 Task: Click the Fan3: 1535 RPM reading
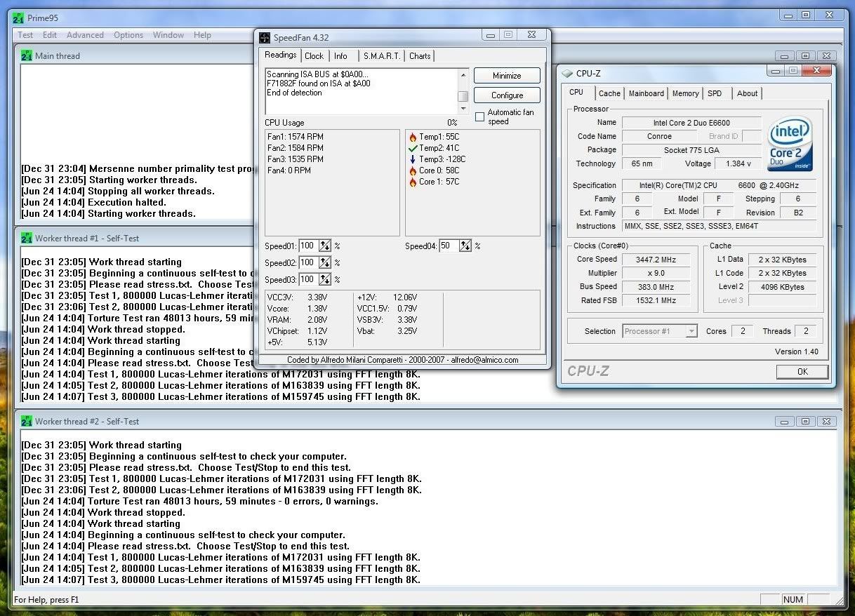tap(296, 159)
